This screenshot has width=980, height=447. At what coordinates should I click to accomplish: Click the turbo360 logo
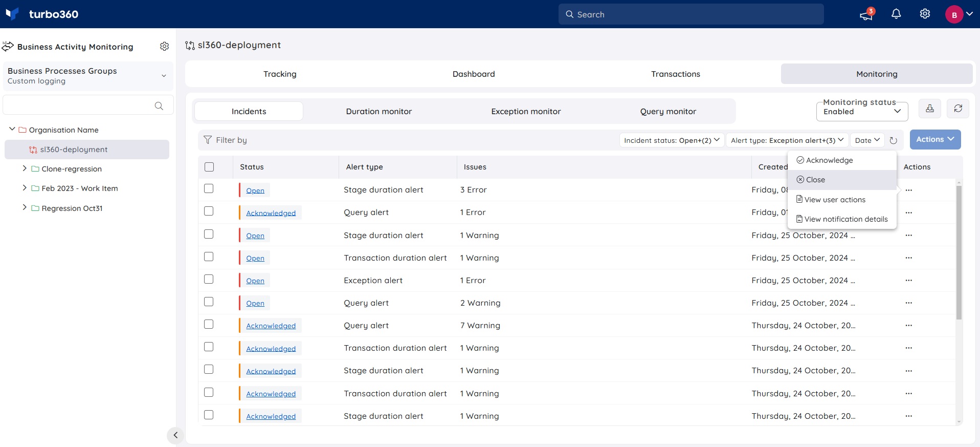click(x=42, y=14)
